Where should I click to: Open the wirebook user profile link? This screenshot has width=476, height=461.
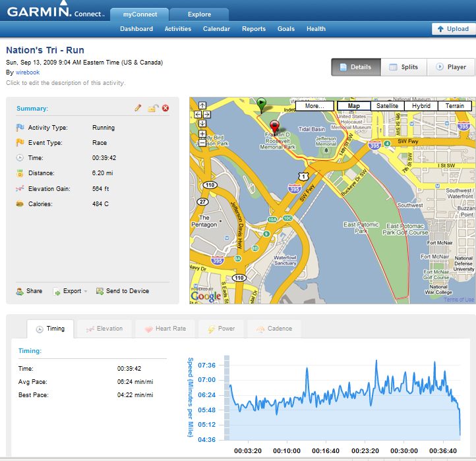(x=28, y=72)
